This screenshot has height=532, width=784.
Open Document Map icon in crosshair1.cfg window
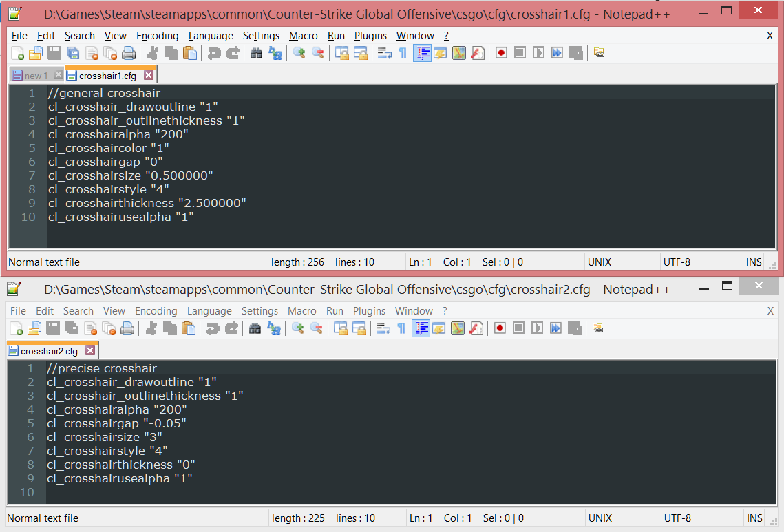(458, 53)
